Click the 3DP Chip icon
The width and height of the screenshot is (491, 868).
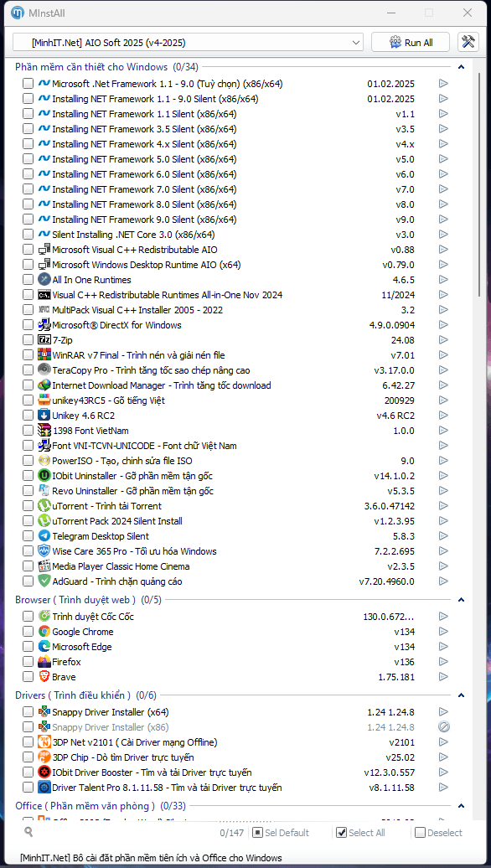pos(44,757)
